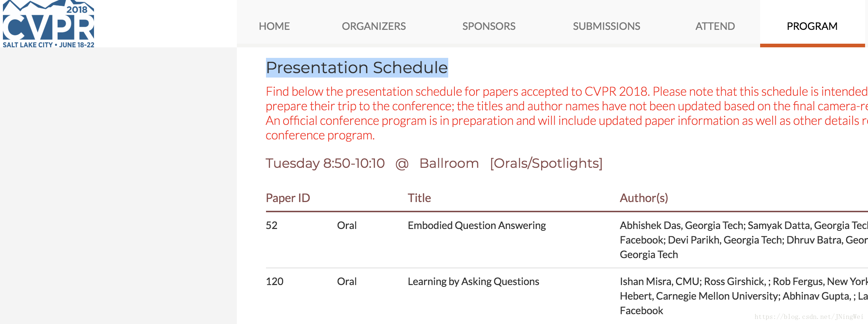Click the CVPR 2018 logo
This screenshot has width=868, height=324.
click(x=48, y=24)
